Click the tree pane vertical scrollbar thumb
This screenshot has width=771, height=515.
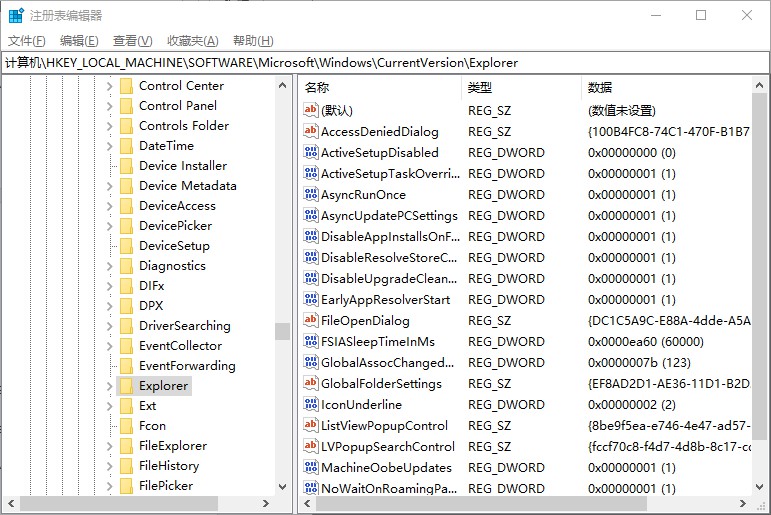coord(283,331)
